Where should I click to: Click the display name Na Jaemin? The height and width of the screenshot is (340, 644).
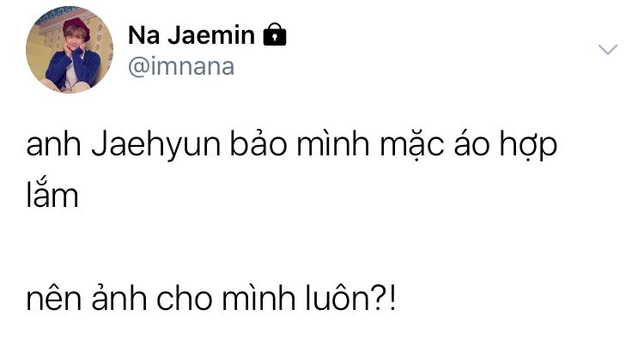tap(191, 35)
